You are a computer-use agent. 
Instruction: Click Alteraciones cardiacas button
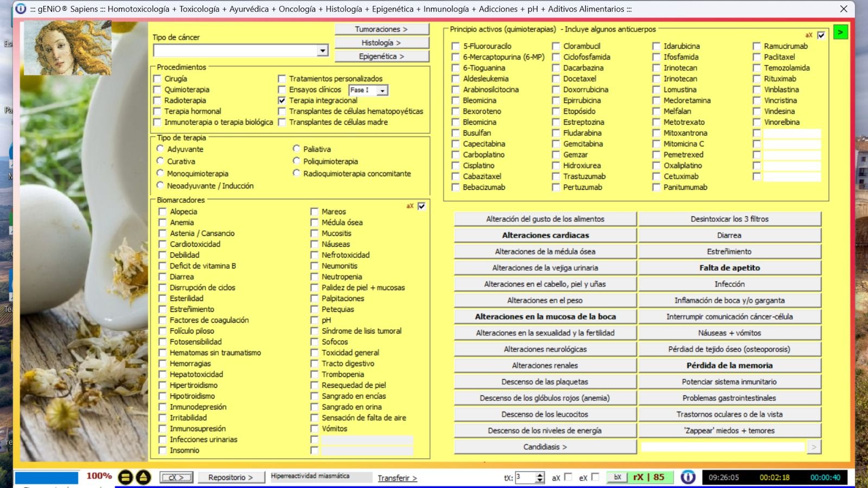pyautogui.click(x=545, y=235)
